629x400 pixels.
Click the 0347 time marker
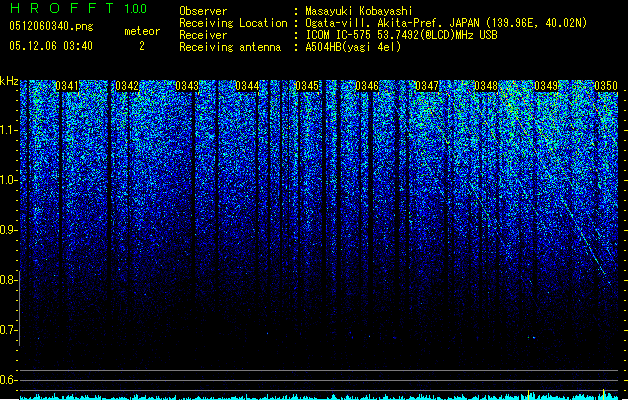click(x=427, y=86)
